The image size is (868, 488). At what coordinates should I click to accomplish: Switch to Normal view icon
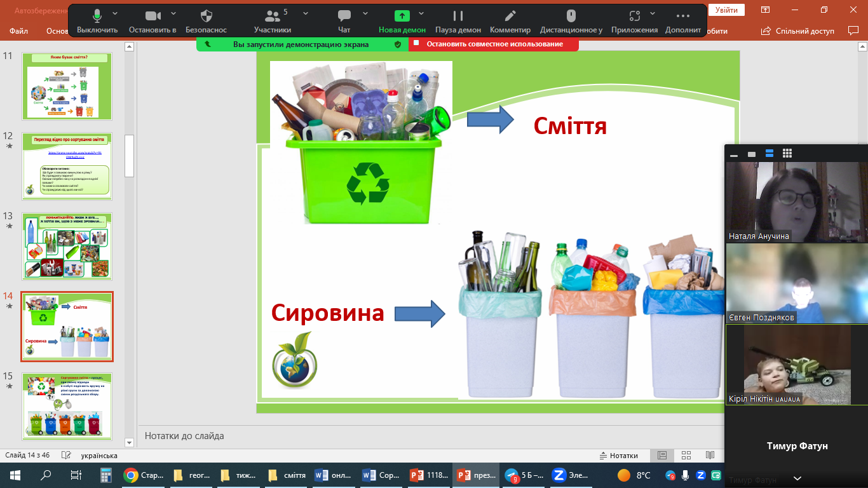(x=662, y=456)
